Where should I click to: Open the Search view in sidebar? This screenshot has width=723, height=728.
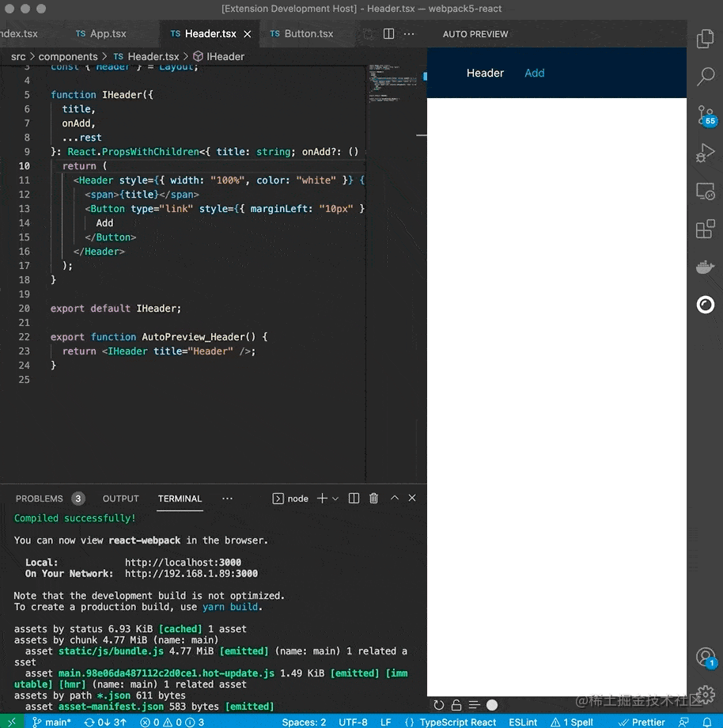(705, 77)
